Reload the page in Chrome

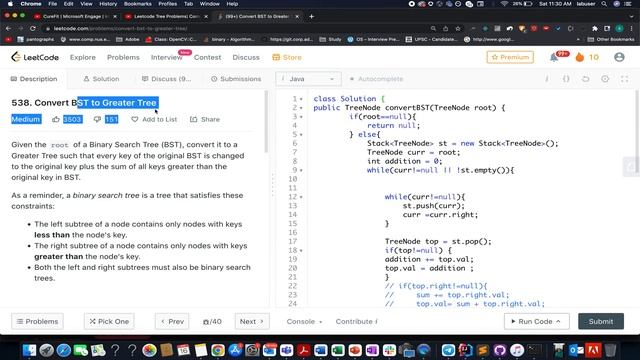tap(33, 29)
